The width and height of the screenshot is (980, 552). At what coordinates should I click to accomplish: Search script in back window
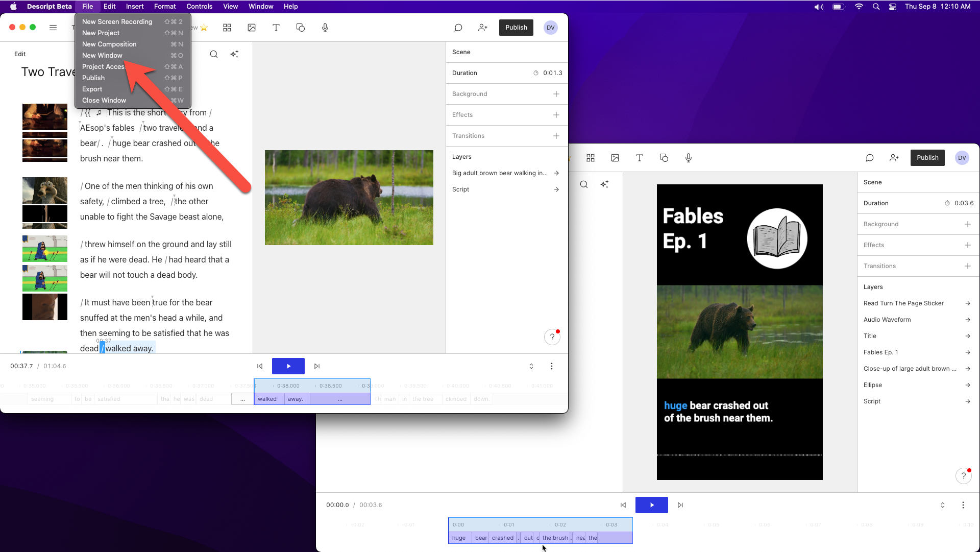tap(584, 184)
